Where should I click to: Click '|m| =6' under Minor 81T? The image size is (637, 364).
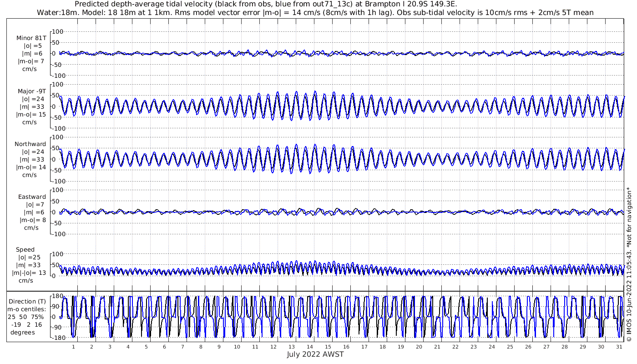[x=33, y=54]
